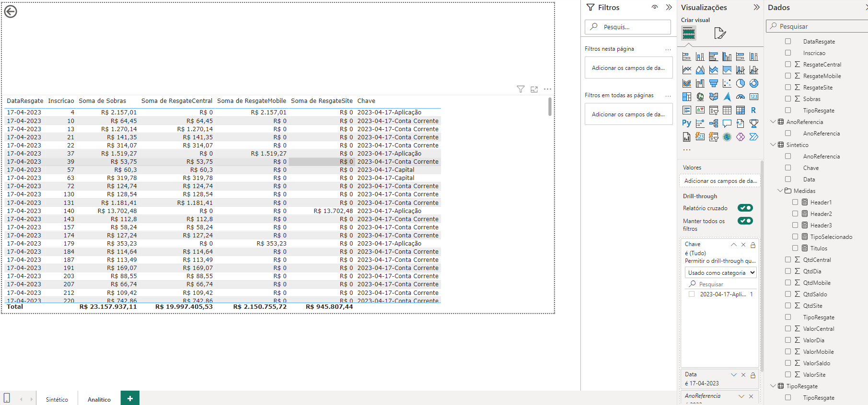The image size is (868, 405).
Task: Tick the Sobras field checkbox
Action: tap(788, 99)
